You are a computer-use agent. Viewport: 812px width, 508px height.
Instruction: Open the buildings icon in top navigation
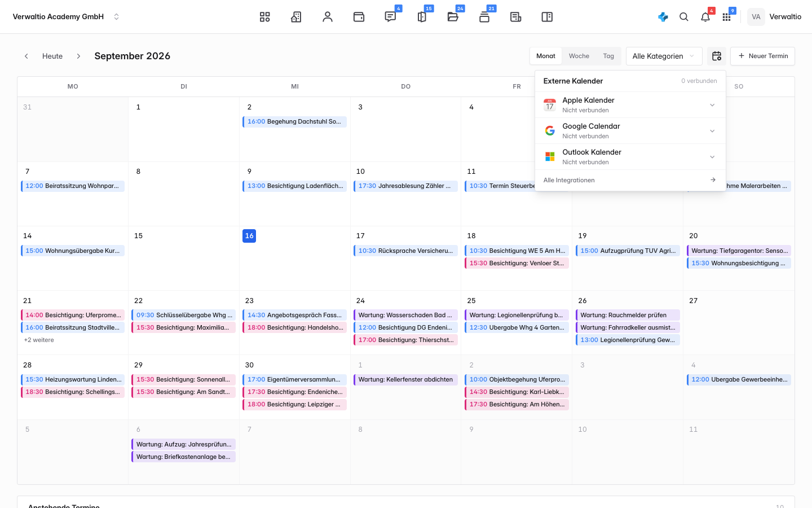[x=296, y=17]
